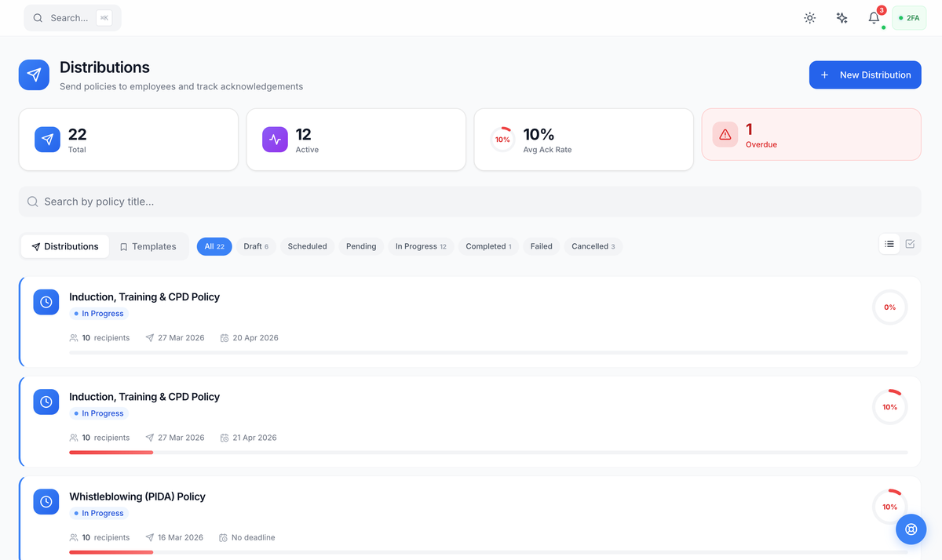Viewport: 942px width, 560px height.
Task: Create a New Distribution
Action: coord(865,75)
